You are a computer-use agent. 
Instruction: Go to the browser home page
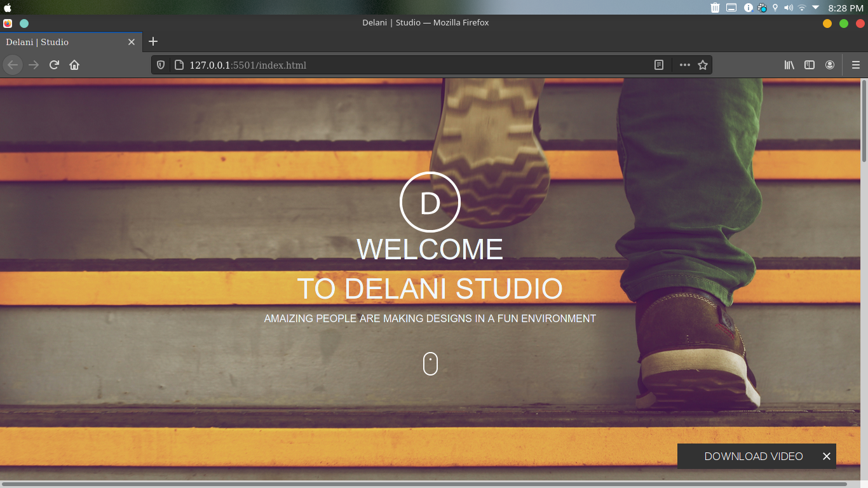74,64
